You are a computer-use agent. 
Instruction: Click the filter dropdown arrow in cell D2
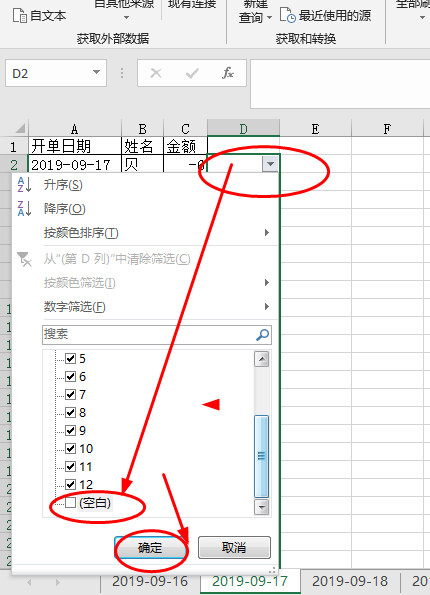point(270,164)
